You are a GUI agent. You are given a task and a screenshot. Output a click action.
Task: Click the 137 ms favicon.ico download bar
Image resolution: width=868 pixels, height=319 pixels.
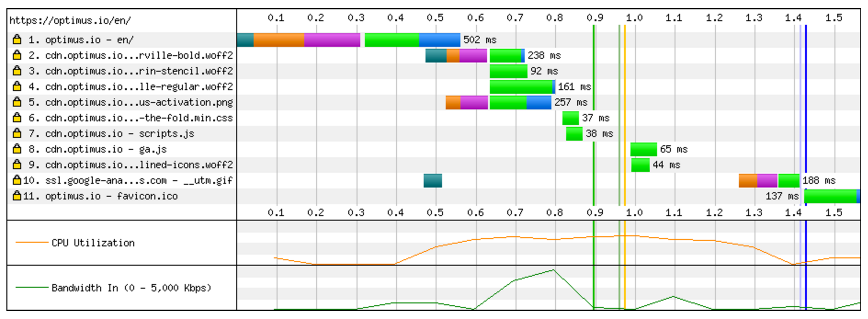[830, 196]
